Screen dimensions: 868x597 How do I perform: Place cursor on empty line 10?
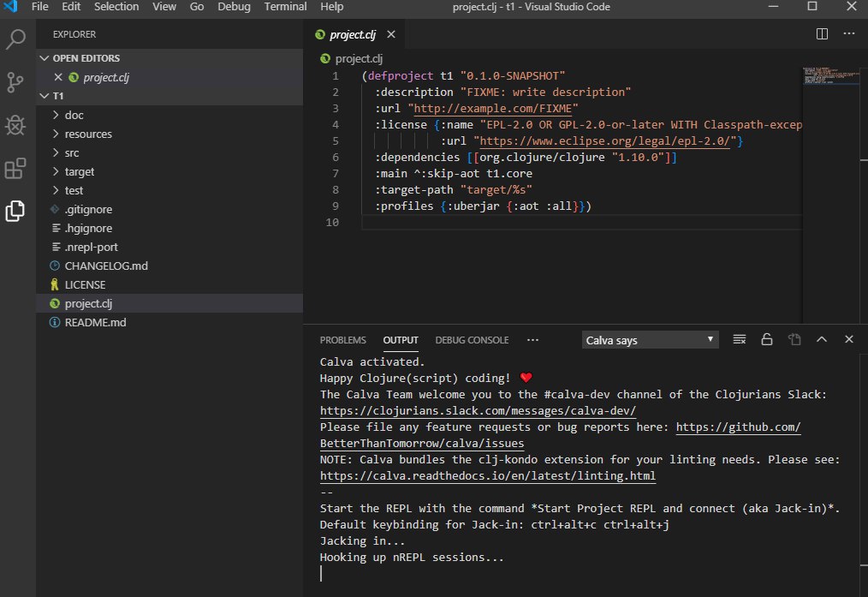581,222
